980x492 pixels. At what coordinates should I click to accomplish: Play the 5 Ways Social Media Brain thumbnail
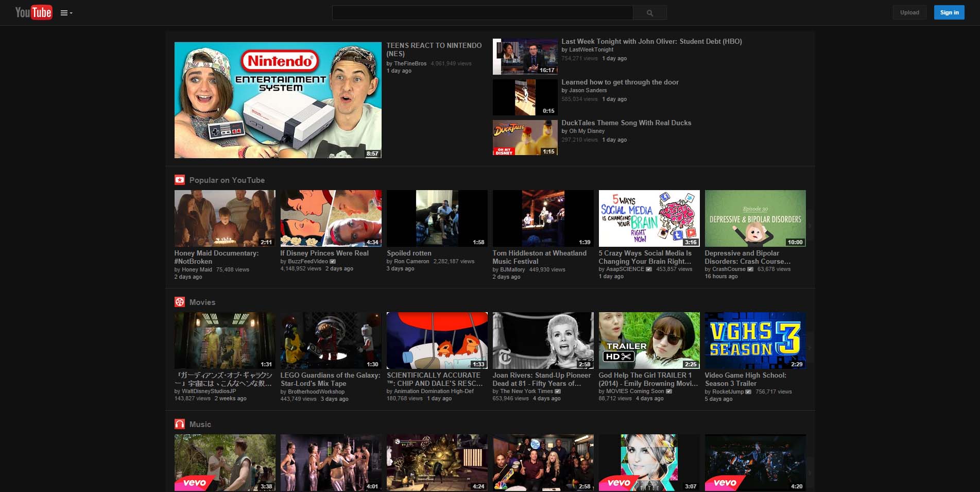tap(649, 218)
